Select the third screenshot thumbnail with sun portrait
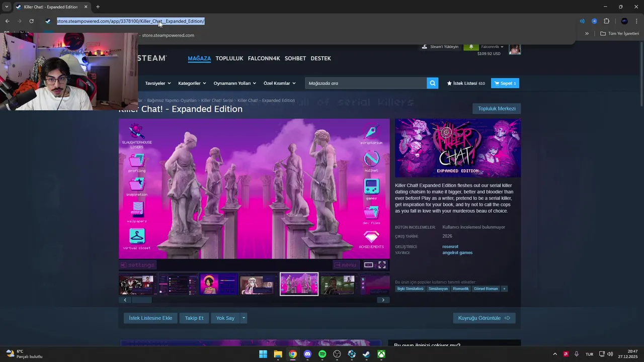The height and width of the screenshot is (362, 644). [218, 284]
